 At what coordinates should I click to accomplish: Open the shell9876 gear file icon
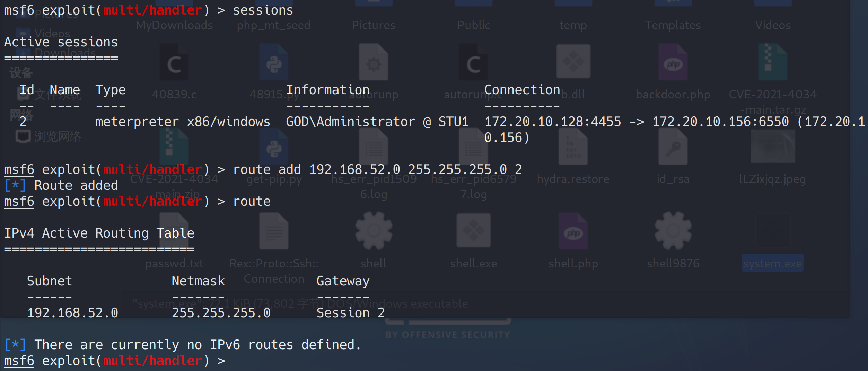(673, 230)
